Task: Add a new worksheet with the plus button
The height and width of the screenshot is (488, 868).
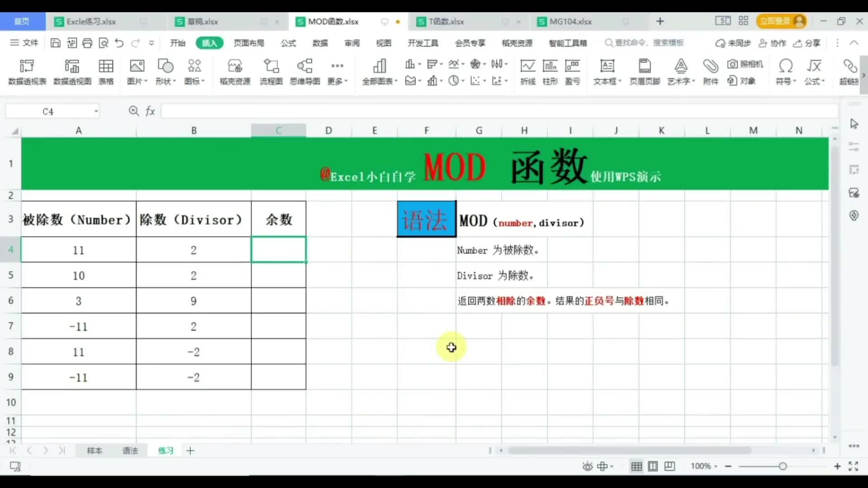Action: pos(190,450)
